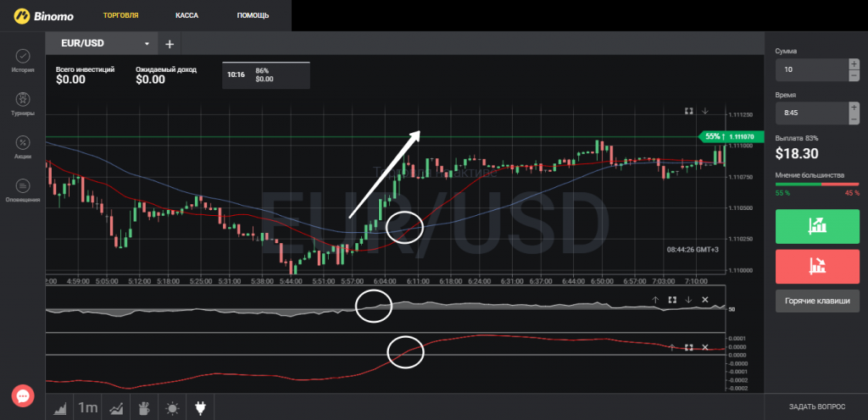
Task: Open the 1m timeframe selector
Action: 87,408
